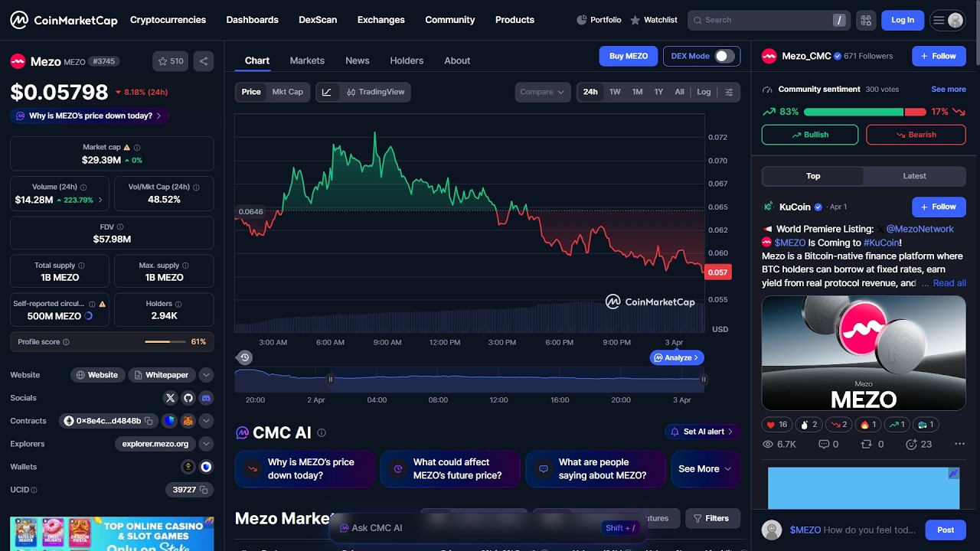Open the blue shield wallet icon in Wallets row
980x551 pixels.
[206, 467]
